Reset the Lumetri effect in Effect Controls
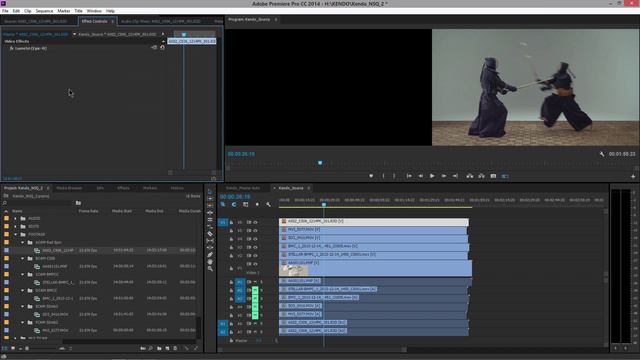 [162, 48]
